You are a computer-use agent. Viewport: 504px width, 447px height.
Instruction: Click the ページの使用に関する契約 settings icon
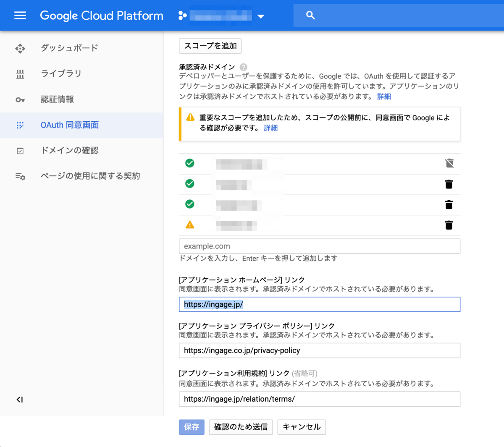pyautogui.click(x=20, y=176)
